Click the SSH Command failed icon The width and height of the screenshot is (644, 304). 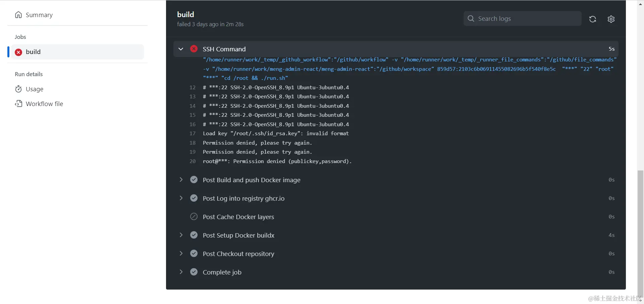pos(194,49)
